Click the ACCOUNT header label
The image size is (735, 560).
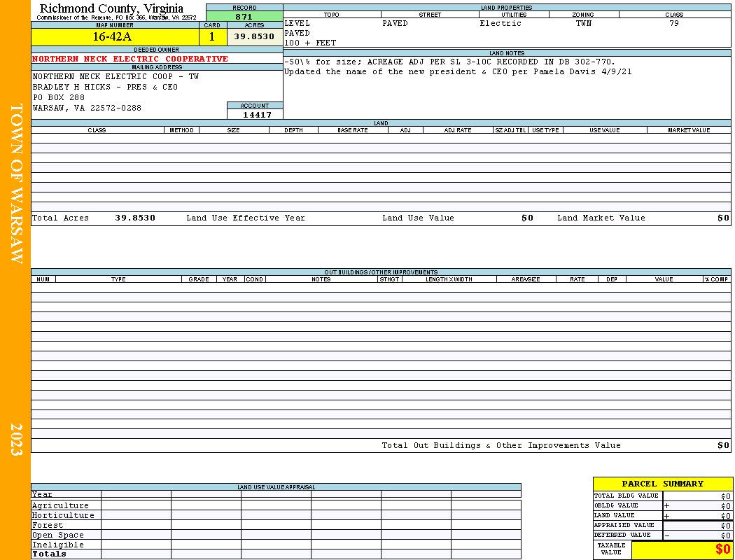click(x=255, y=106)
